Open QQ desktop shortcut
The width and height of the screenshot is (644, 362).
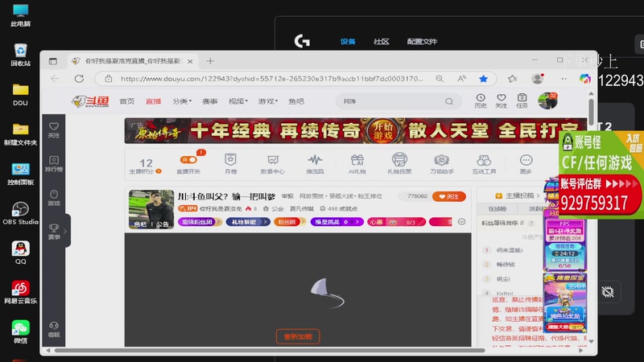tap(21, 253)
